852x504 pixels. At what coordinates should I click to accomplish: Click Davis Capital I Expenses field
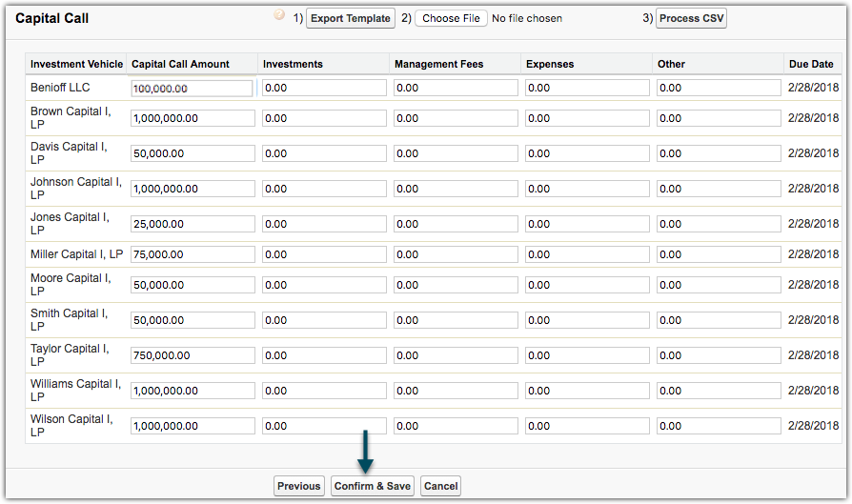click(x=587, y=153)
